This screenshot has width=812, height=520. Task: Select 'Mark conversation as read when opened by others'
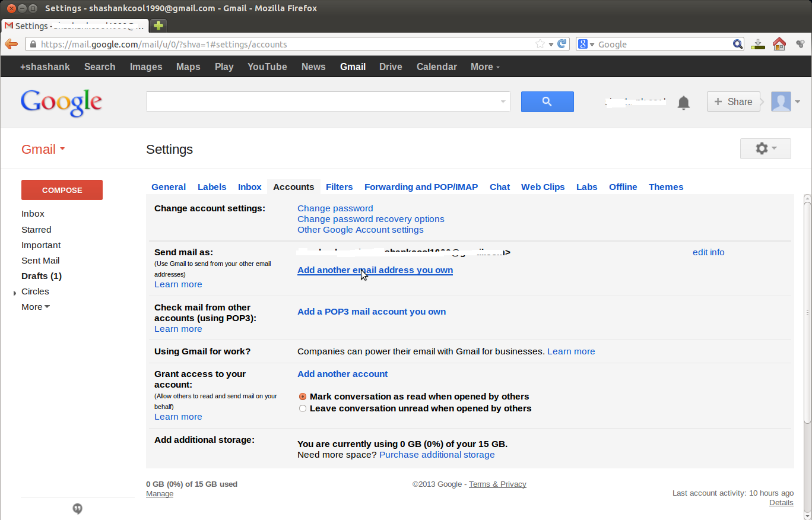pyautogui.click(x=303, y=397)
